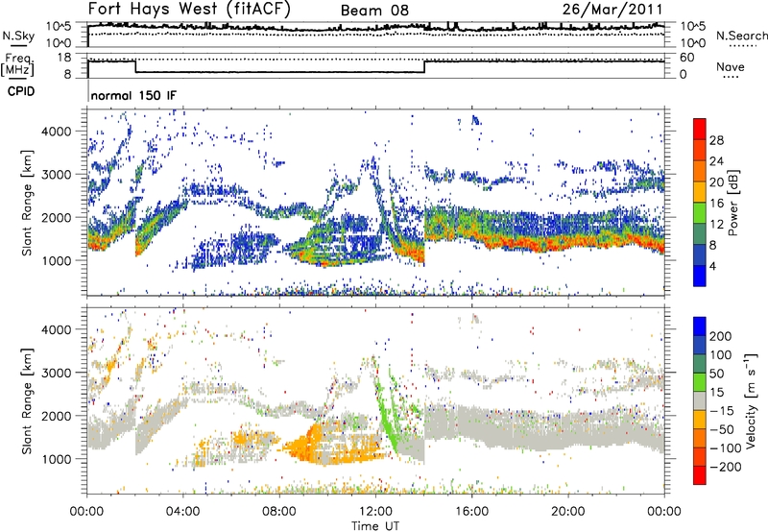This screenshot has width=768, height=532.
Task: Select the 'normal 150 IF' CPID text
Action: tap(133, 95)
